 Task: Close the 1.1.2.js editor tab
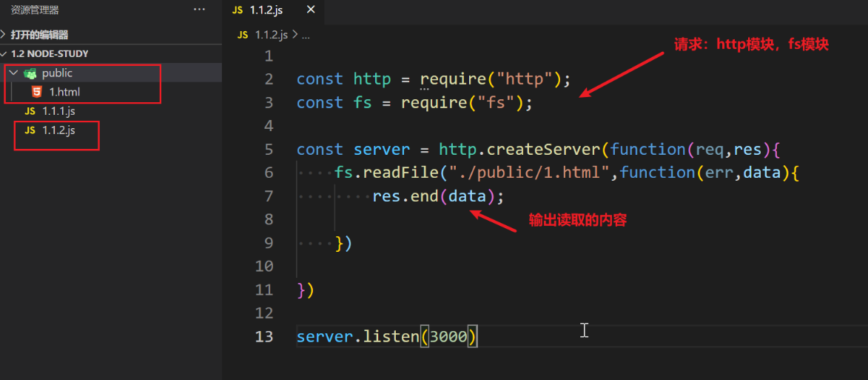pyautogui.click(x=311, y=10)
